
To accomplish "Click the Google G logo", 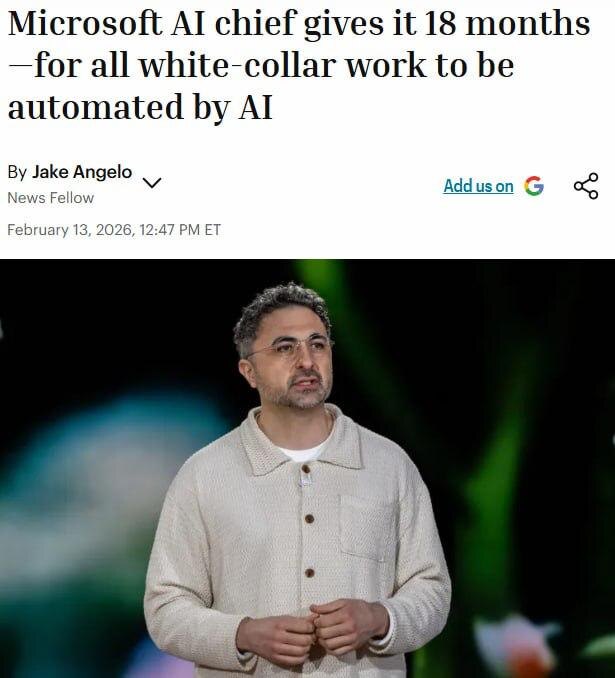I will pyautogui.click(x=534, y=186).
